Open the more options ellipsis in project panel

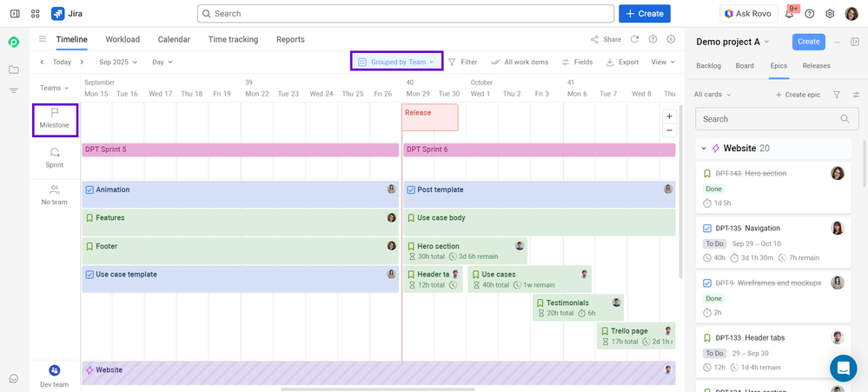pos(838,42)
